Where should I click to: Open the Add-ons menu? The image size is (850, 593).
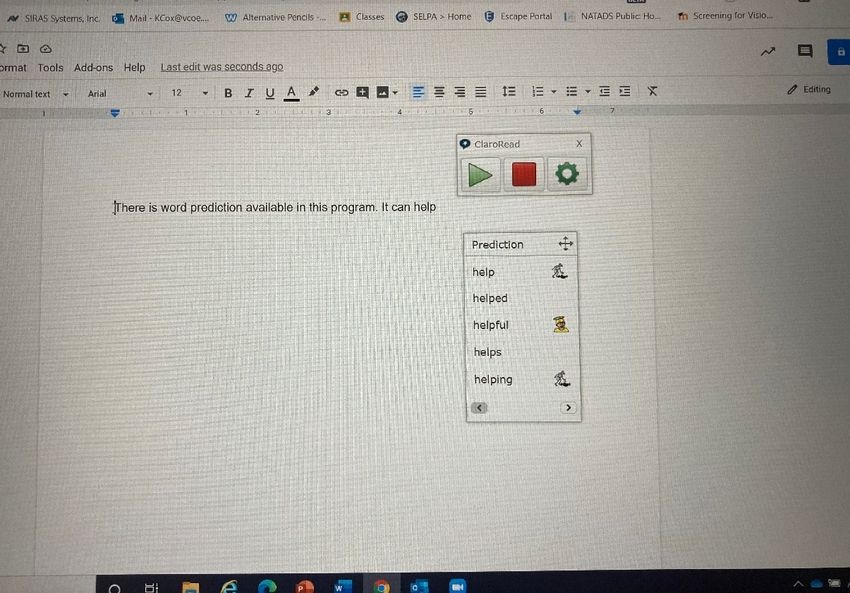point(93,68)
